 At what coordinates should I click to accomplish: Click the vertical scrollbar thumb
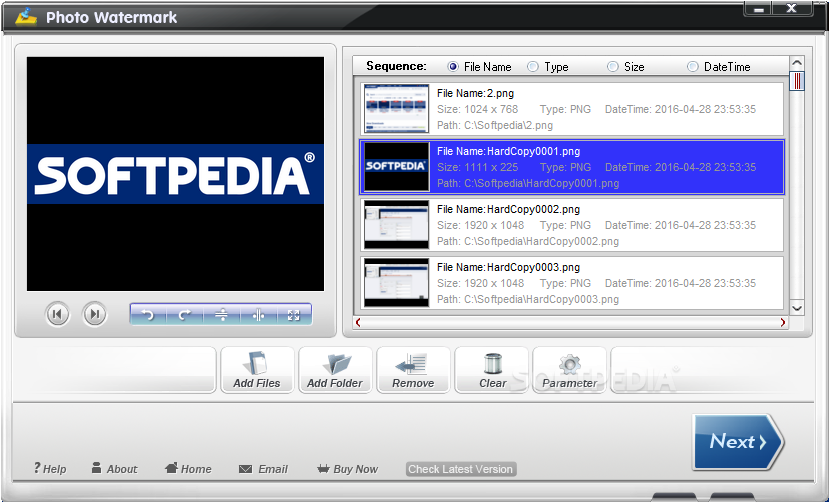pyautogui.click(x=797, y=81)
